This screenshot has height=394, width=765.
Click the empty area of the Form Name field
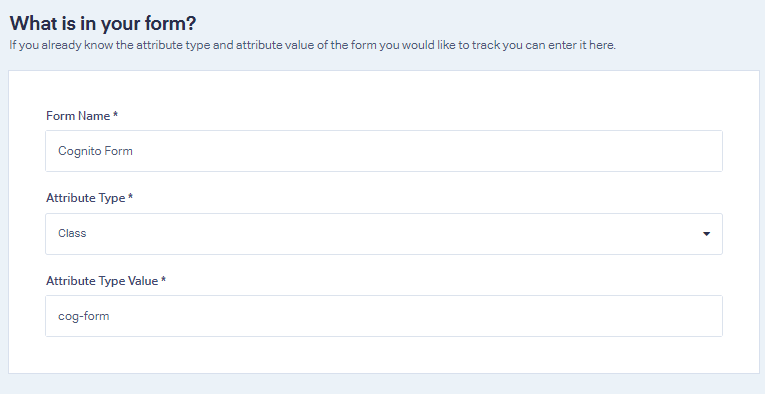pos(429,151)
